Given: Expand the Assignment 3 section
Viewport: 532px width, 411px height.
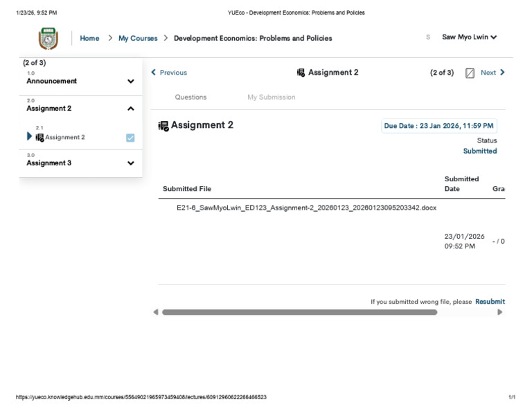Looking at the screenshot, I should pos(131,163).
